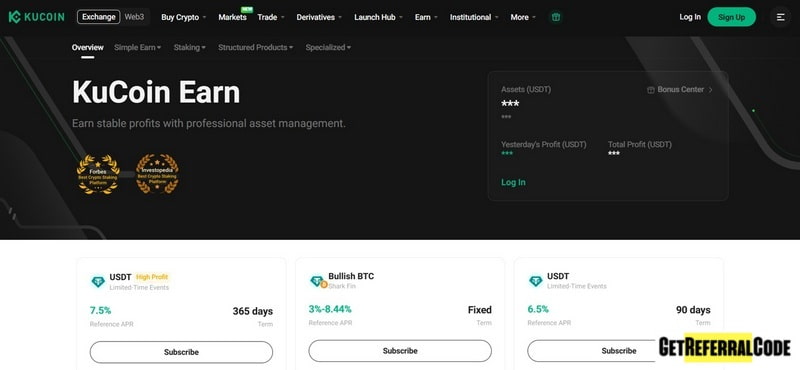The height and width of the screenshot is (370, 800).
Task: Subscribe to Bullish BTC Shark Fin
Action: click(x=400, y=351)
